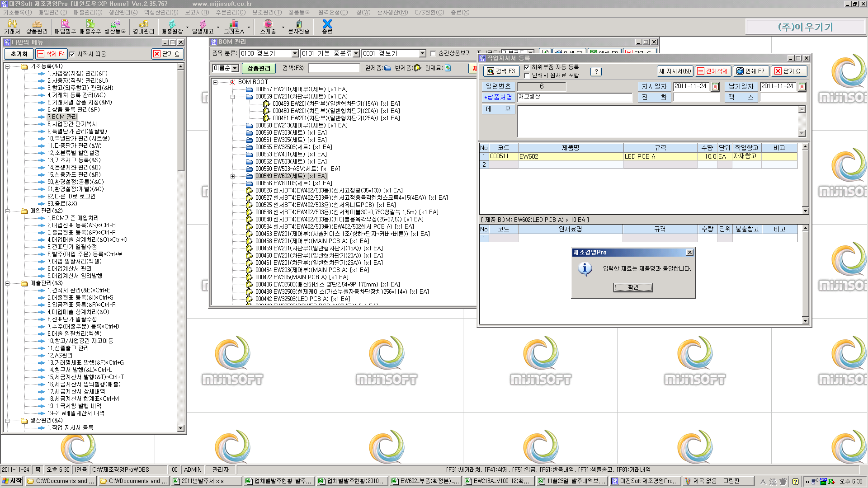Click calendar icon next to 납기일자 date
The image size is (868, 488).
click(802, 86)
